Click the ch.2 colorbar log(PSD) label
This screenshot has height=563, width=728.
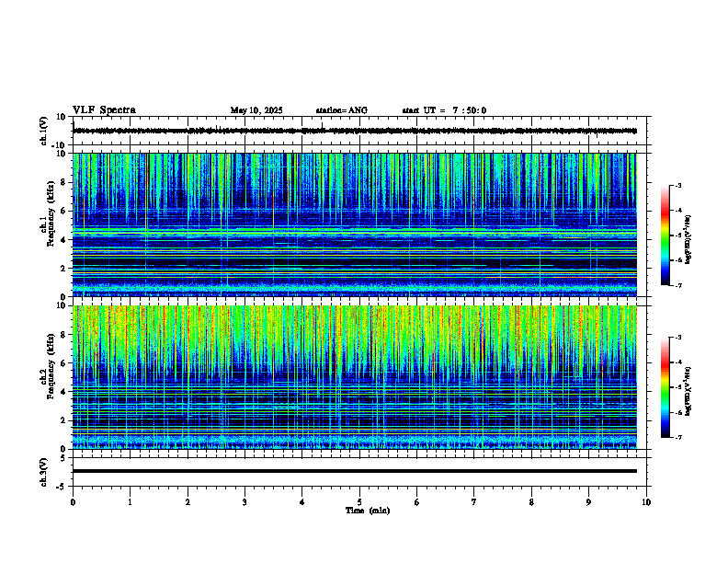pyautogui.click(x=688, y=390)
